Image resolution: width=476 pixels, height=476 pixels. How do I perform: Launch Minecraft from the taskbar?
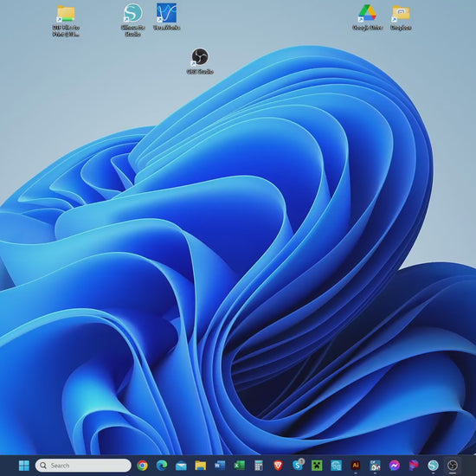(x=317, y=465)
